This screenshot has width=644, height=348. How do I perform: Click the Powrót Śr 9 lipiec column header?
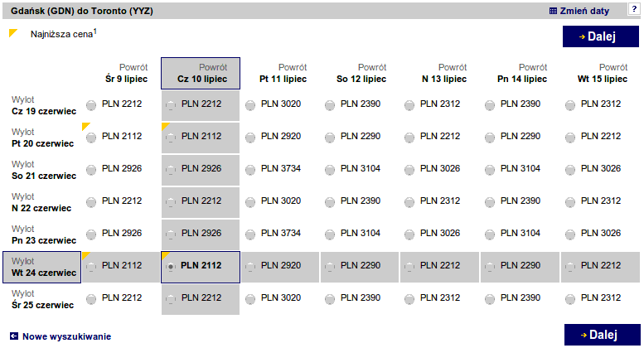click(x=126, y=73)
